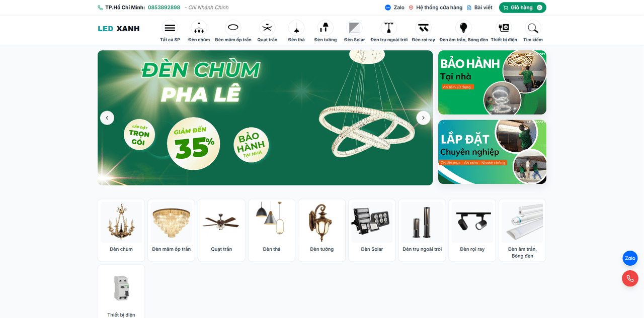Open the Giỏ hàng cart button

tap(522, 7)
